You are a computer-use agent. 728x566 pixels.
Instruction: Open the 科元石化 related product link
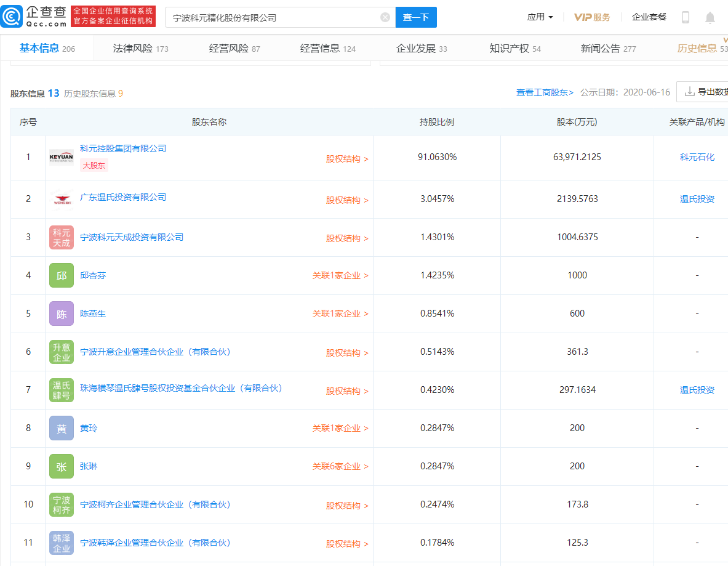(x=697, y=157)
